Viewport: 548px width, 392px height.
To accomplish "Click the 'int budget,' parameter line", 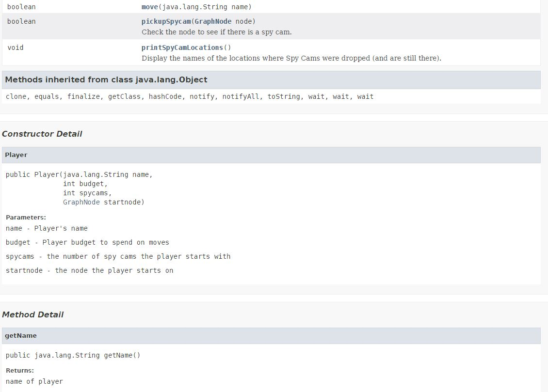I will 85,184.
